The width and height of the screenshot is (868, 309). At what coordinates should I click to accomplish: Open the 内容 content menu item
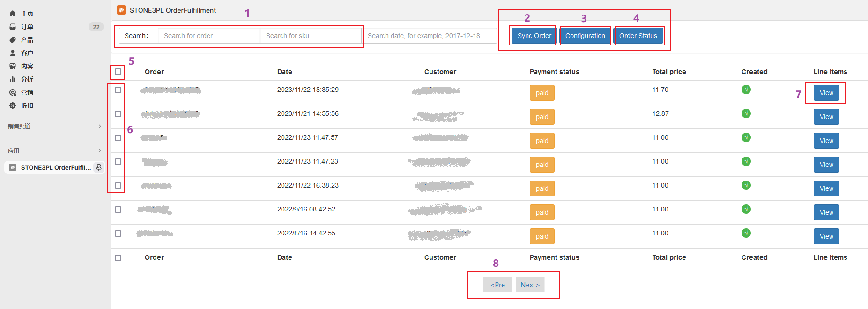coord(27,66)
